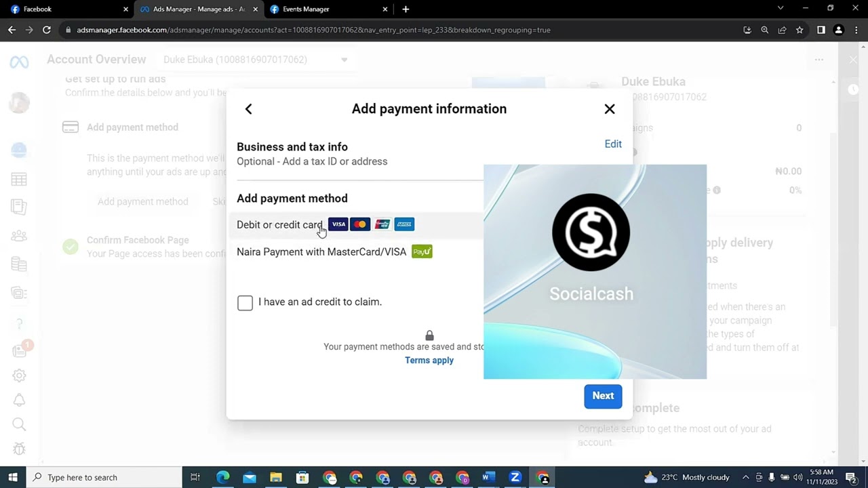This screenshot has width=868, height=488.
Task: Open a new browser tab
Action: (x=406, y=9)
